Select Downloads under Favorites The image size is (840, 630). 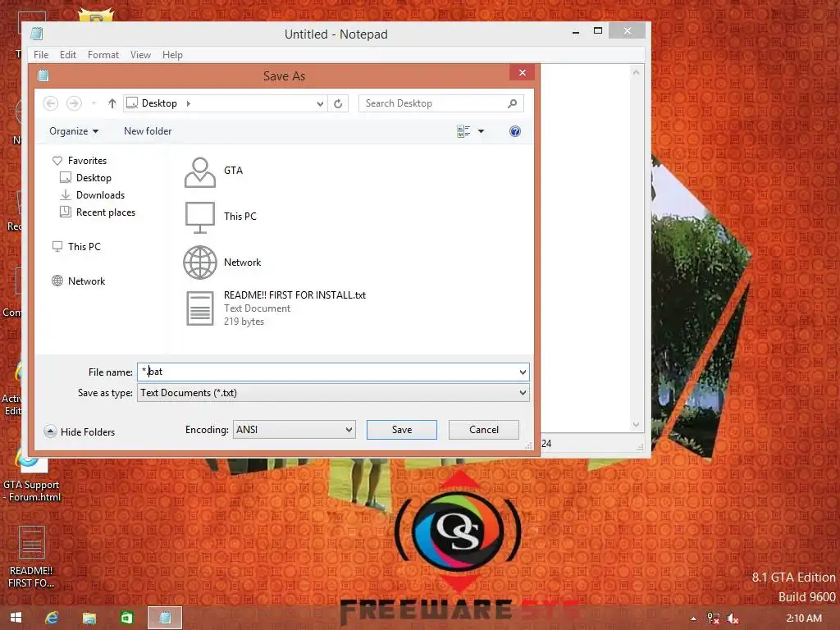coord(92,195)
